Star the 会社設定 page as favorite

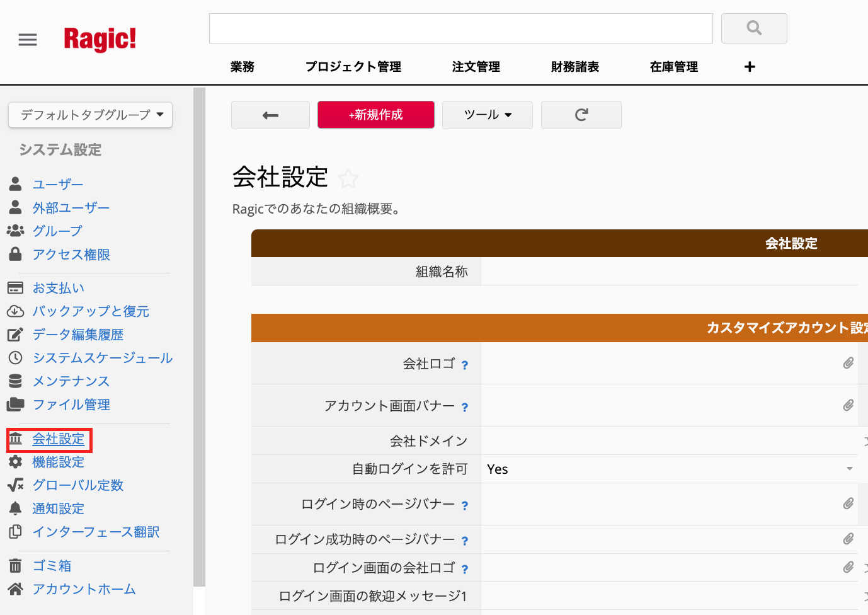348,179
